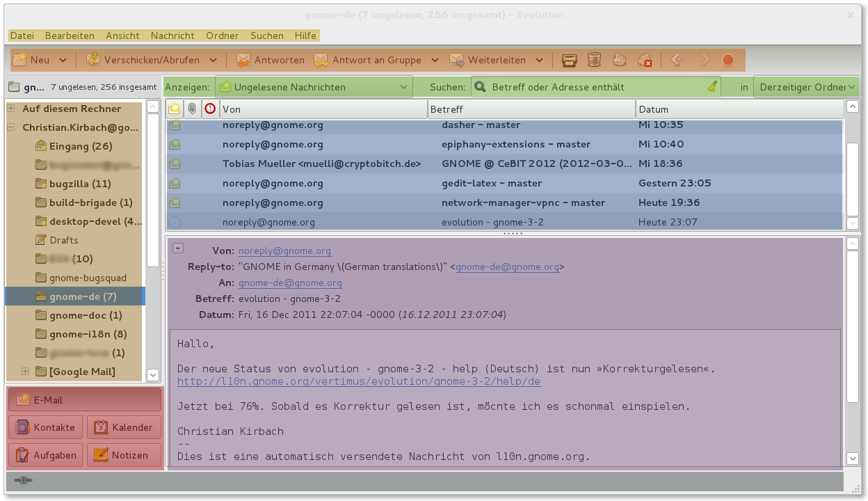Delete message using the trash can icon

tap(594, 61)
